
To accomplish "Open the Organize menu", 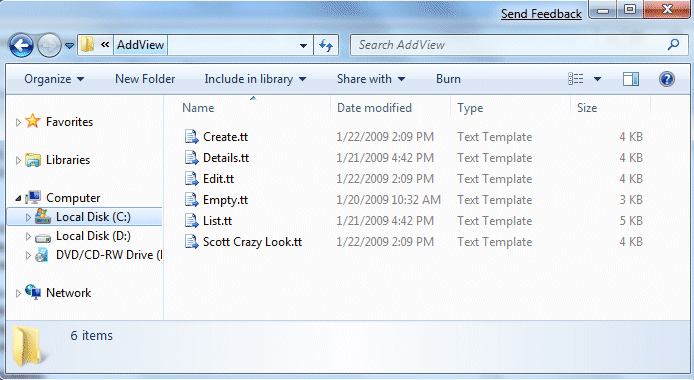I will tap(54, 79).
